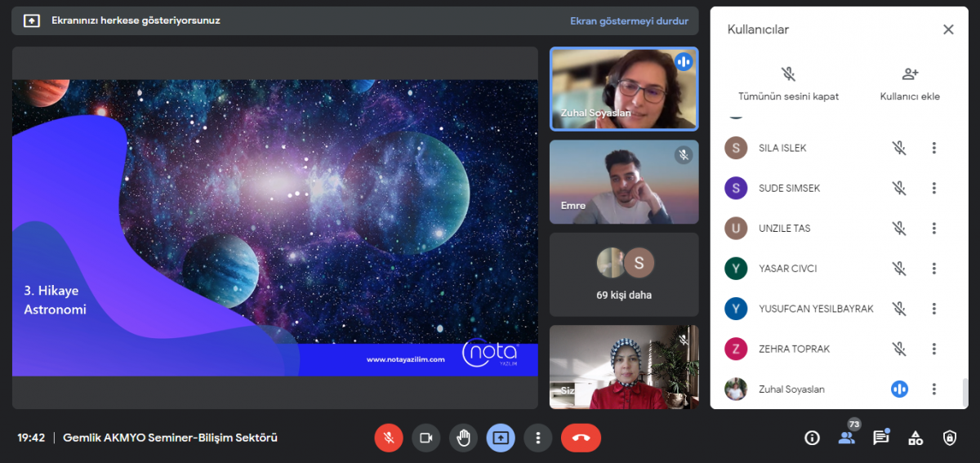Select Zuhal Soyaslan video tile
The image size is (980, 463).
click(x=624, y=89)
